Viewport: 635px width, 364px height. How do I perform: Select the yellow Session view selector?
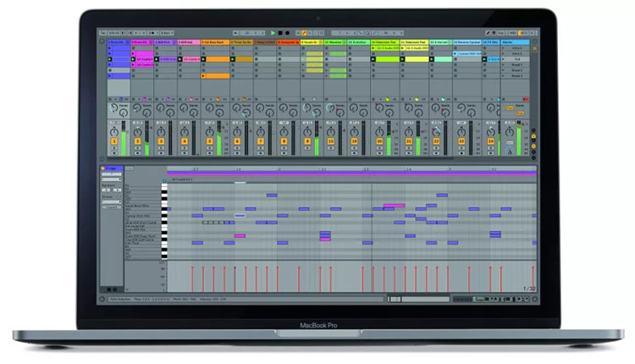(534, 48)
